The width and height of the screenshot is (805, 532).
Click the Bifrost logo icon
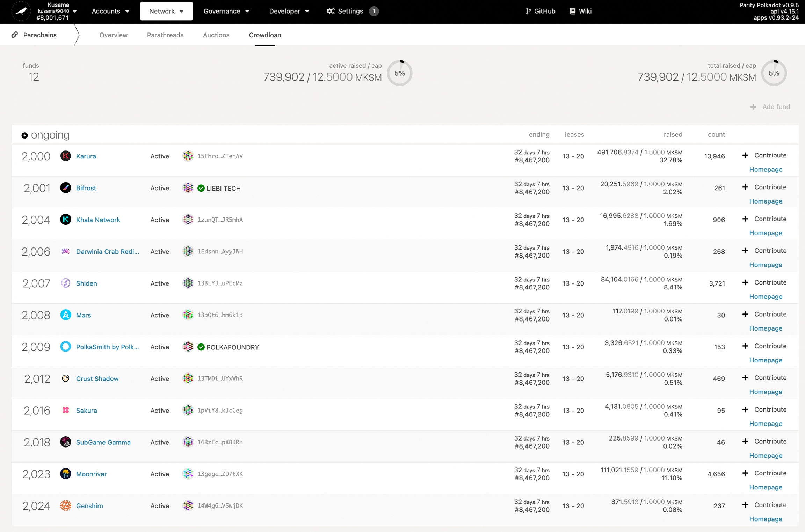[65, 187]
